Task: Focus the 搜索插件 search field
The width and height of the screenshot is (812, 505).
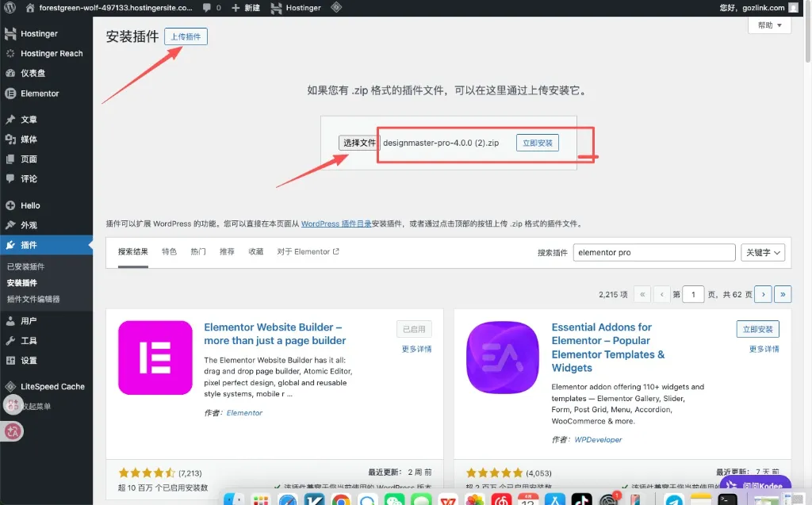Action: point(654,252)
